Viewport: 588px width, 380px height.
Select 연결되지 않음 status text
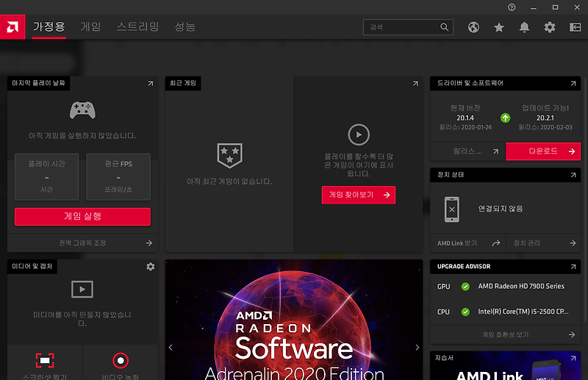[501, 209]
